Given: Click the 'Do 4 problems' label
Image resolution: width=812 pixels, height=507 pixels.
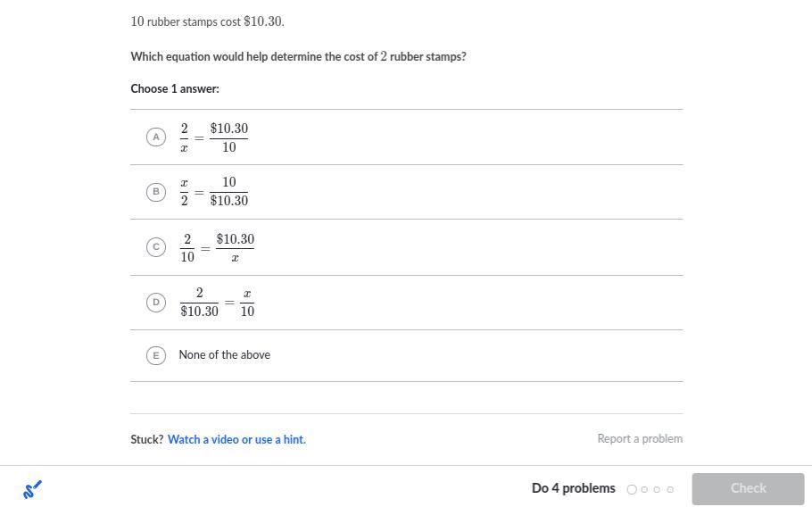Looking at the screenshot, I should (x=573, y=488).
